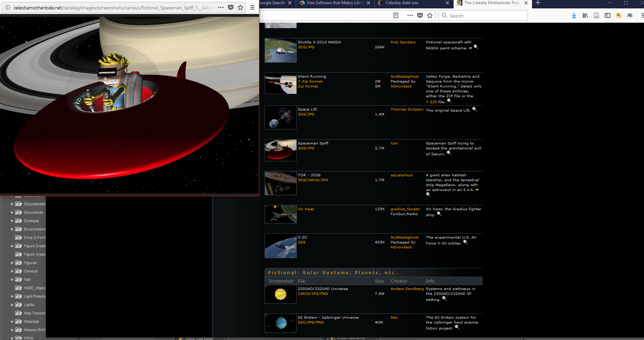Save Motherlode page to Pocket
The height and width of the screenshot is (340, 644).
coord(420,15)
